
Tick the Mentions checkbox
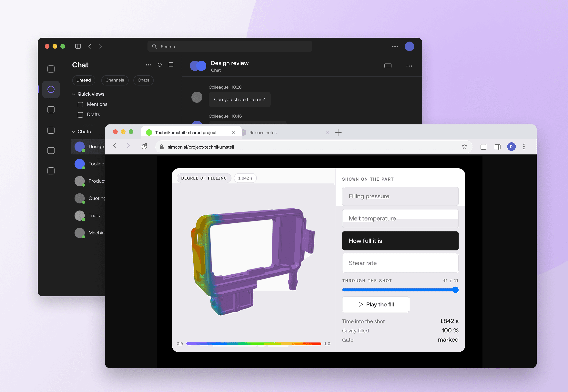tap(80, 104)
